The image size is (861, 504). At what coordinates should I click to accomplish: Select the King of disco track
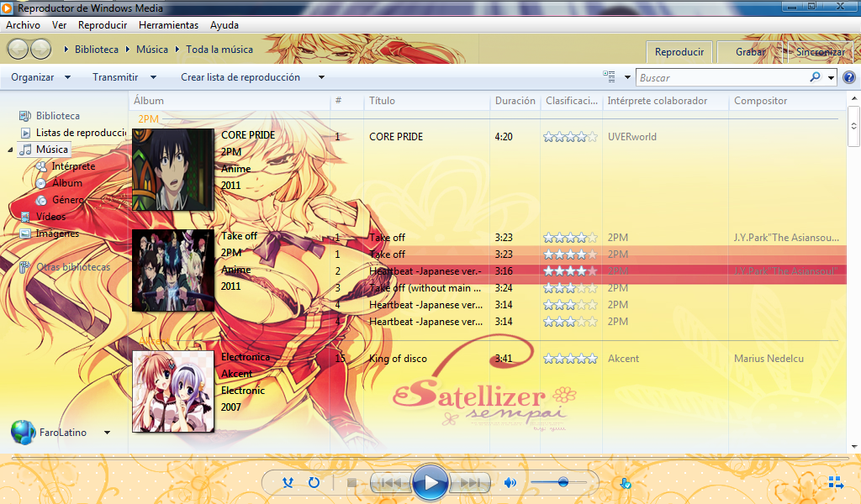click(398, 359)
